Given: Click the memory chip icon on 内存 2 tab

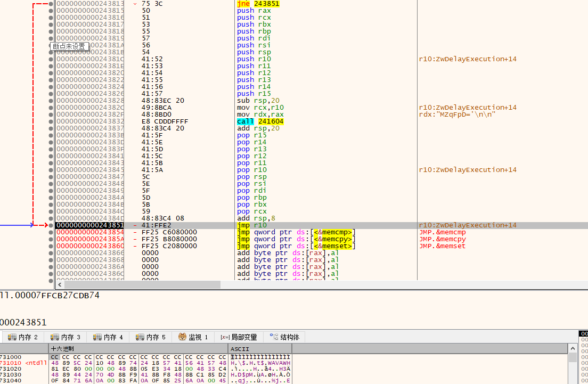Looking at the screenshot, I should click(x=12, y=337).
